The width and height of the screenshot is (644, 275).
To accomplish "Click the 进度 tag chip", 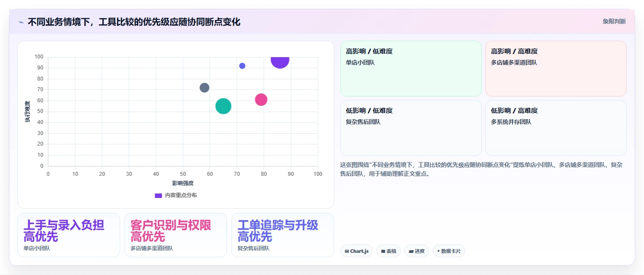I will coord(417,251).
